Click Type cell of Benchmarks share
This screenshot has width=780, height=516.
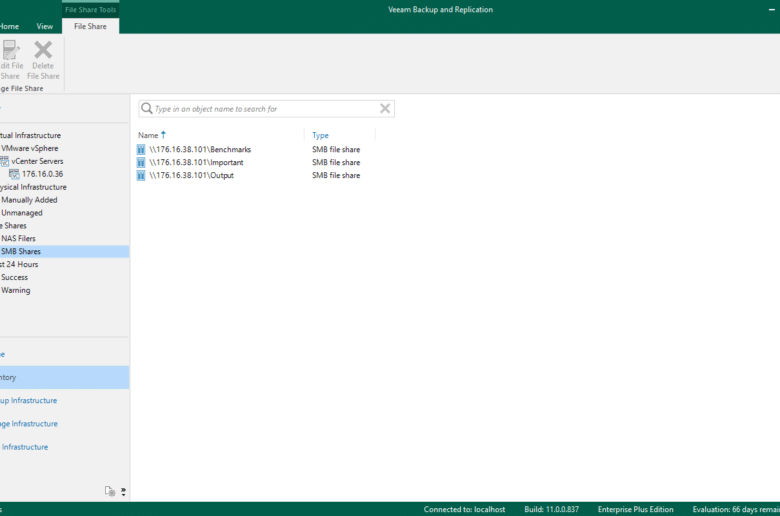pos(336,149)
